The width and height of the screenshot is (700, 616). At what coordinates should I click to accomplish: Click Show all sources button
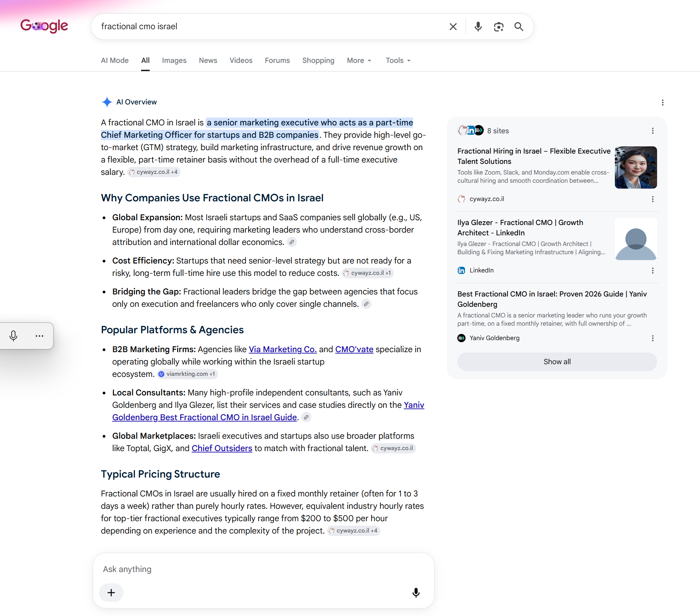(x=557, y=361)
